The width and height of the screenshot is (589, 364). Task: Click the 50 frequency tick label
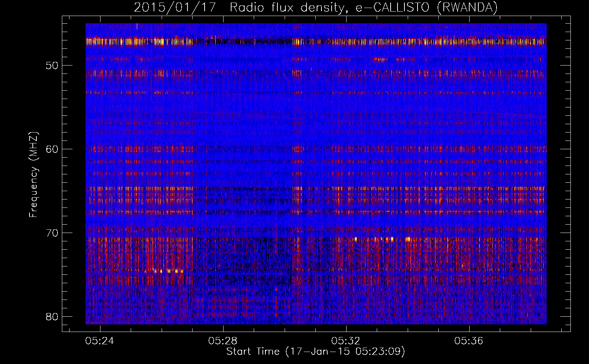(x=52, y=66)
